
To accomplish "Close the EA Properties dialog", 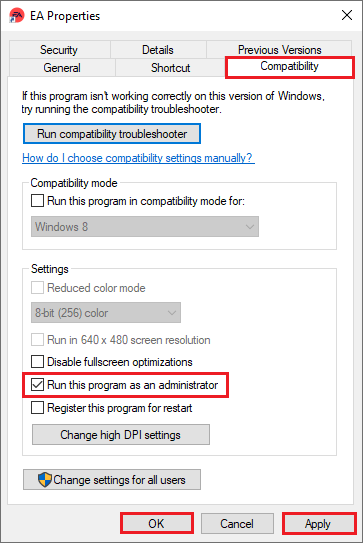I will click(x=347, y=15).
